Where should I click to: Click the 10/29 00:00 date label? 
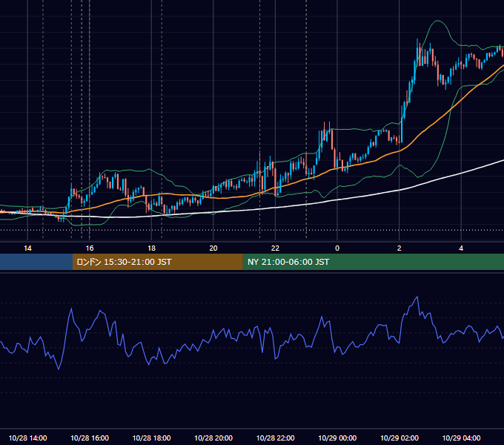pos(337,438)
